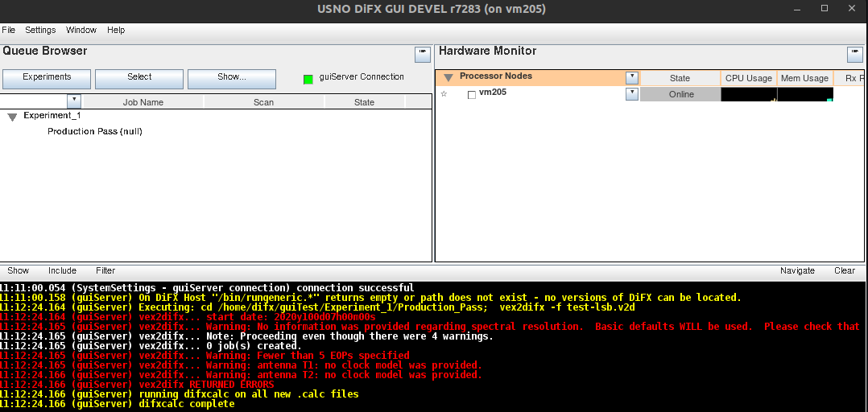Click the vm205 Mem Usage graph
The height and width of the screenshot is (412, 868).
(804, 94)
